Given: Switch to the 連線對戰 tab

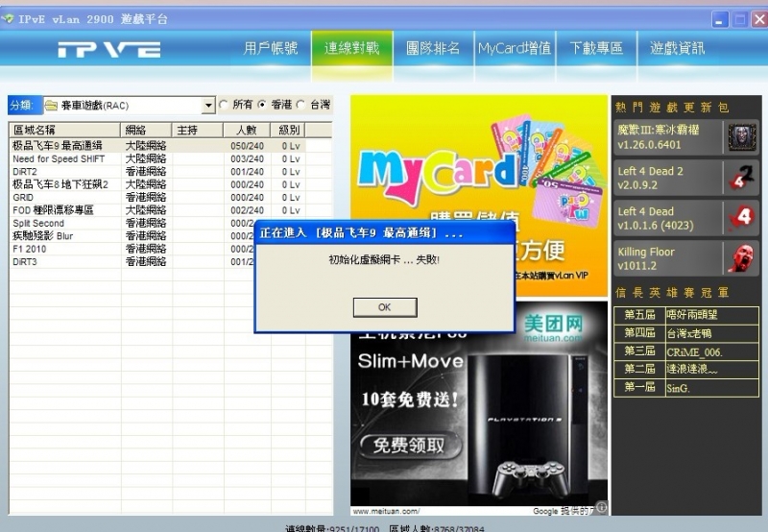Looking at the screenshot, I should [351, 48].
